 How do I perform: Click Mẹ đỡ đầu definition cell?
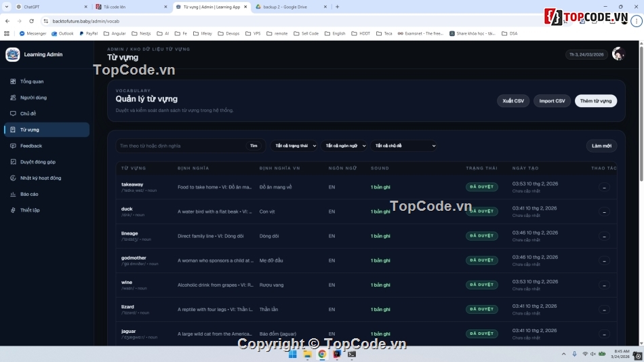[271, 260]
